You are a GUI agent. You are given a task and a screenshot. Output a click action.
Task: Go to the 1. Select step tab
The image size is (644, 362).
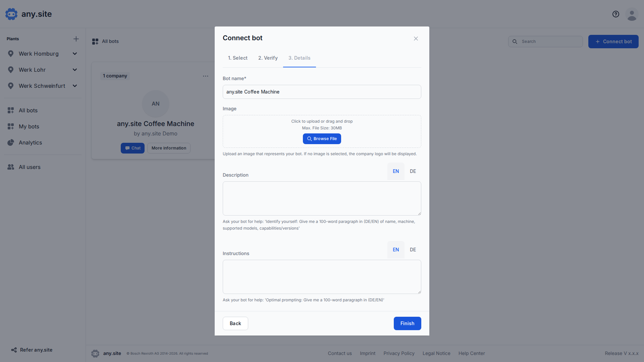click(x=238, y=58)
